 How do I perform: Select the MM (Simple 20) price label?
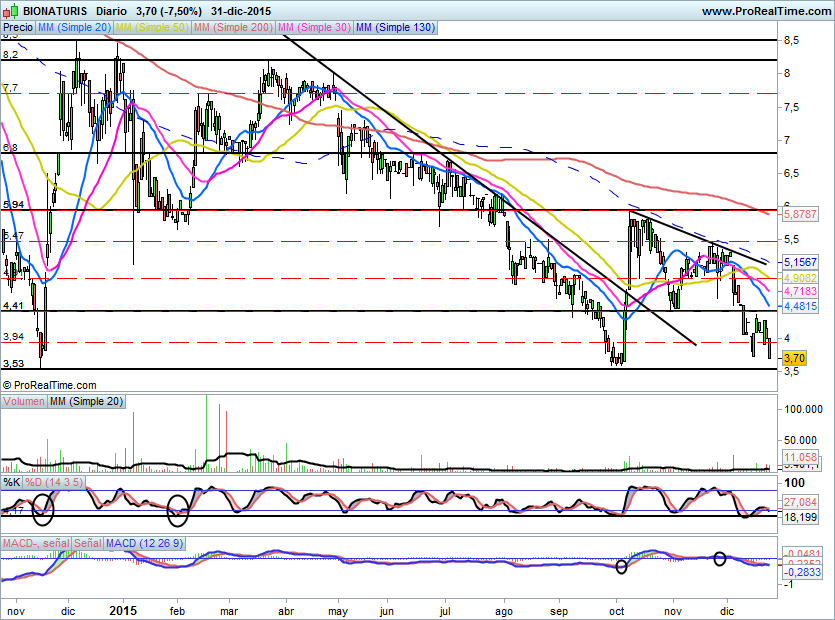[x=74, y=28]
